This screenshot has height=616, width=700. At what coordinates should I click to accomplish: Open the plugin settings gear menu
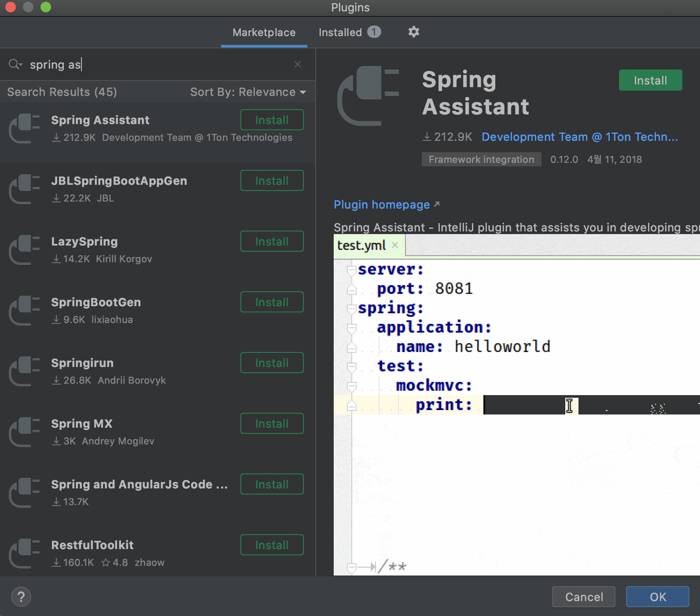coord(413,32)
